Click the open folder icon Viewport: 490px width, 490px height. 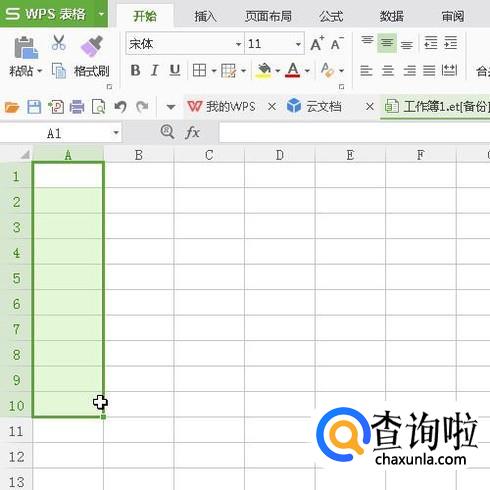tap(12, 107)
